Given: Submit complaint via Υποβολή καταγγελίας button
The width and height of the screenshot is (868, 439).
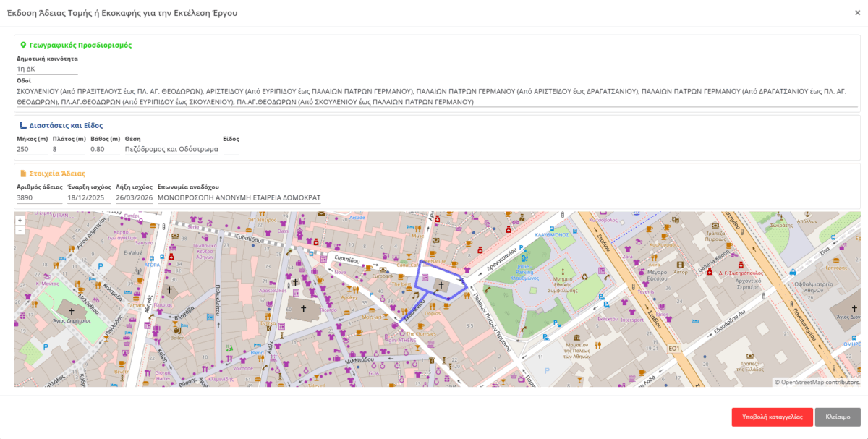Looking at the screenshot, I should (x=772, y=417).
